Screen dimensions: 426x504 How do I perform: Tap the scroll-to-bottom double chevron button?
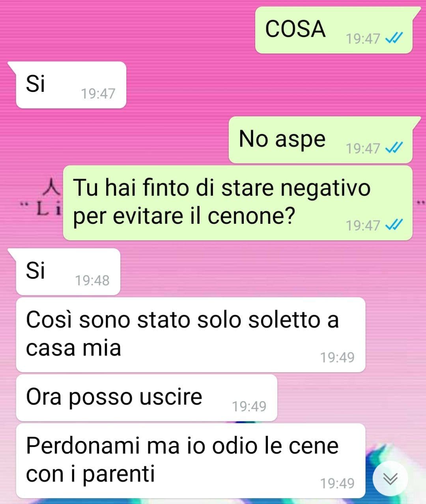(390, 479)
